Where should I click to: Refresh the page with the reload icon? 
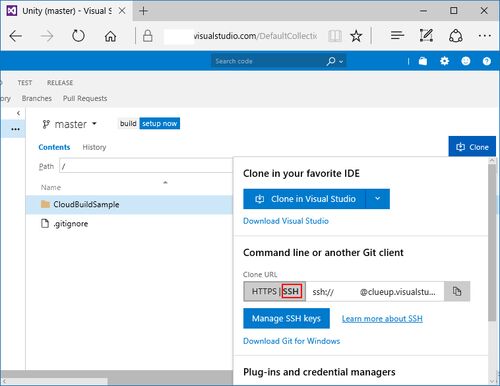point(78,36)
